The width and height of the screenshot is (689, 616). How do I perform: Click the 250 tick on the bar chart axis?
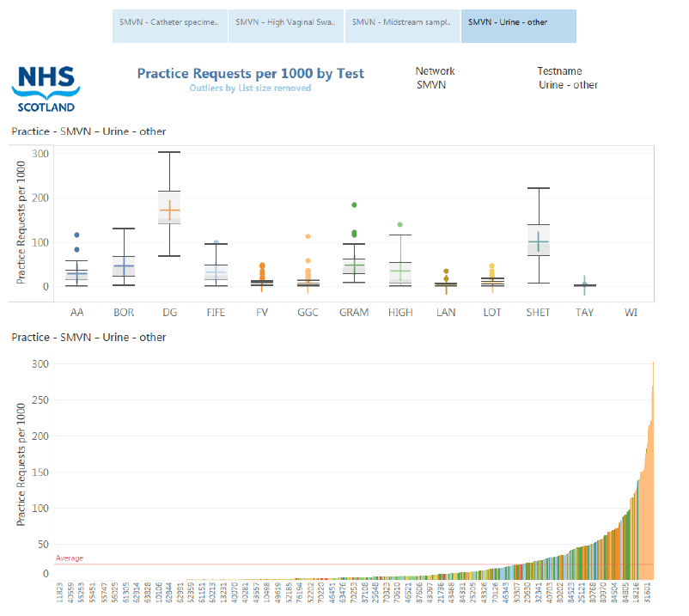(x=40, y=399)
